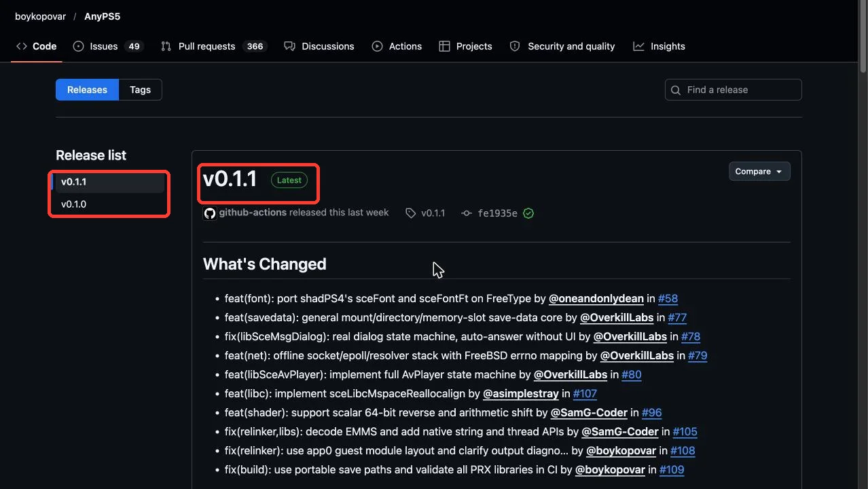Open the Compare dropdown
The image size is (868, 489).
(x=759, y=172)
